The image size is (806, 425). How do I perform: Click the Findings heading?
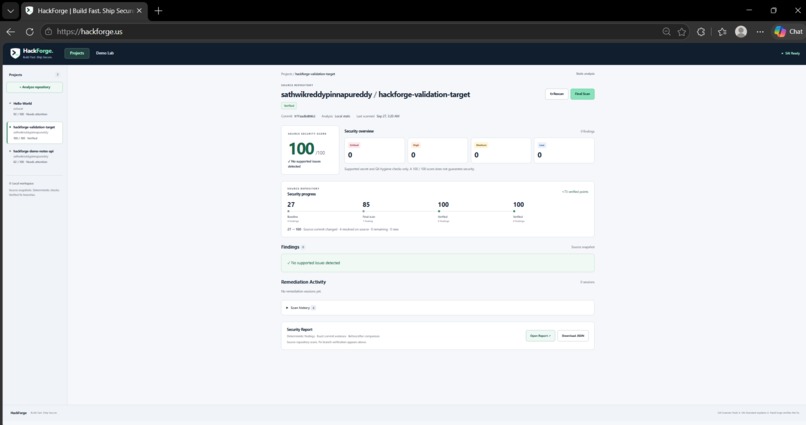[x=290, y=247]
